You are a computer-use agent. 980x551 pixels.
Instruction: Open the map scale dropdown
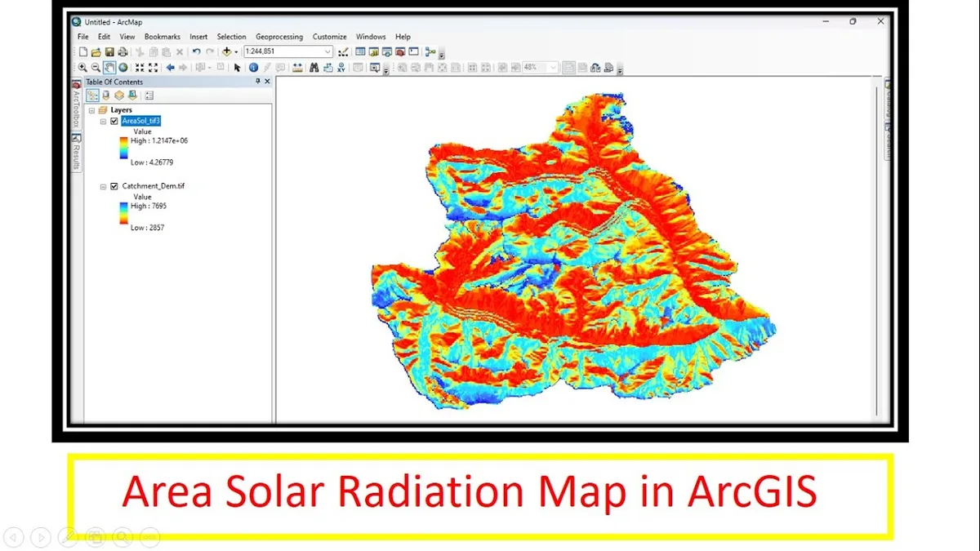[x=327, y=51]
